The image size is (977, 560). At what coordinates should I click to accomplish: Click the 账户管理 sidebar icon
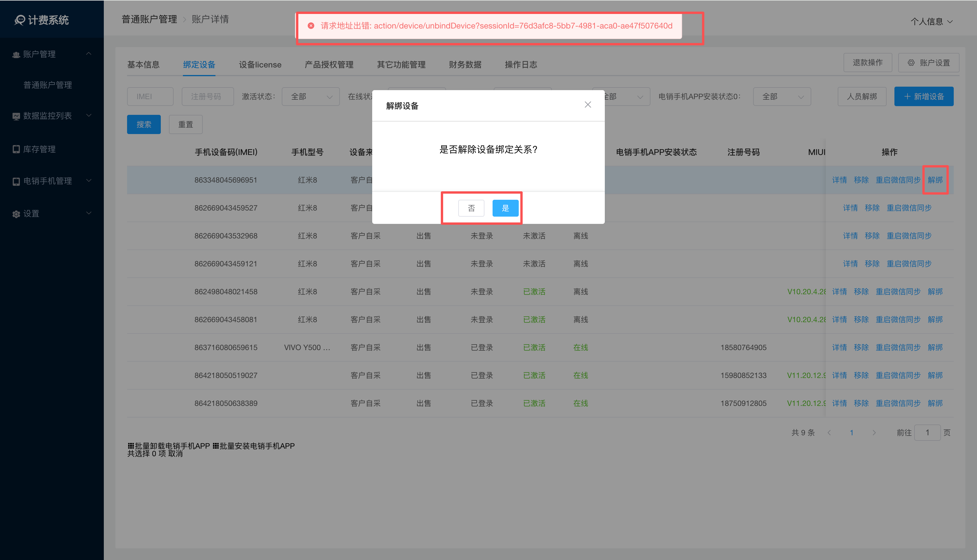pos(16,55)
